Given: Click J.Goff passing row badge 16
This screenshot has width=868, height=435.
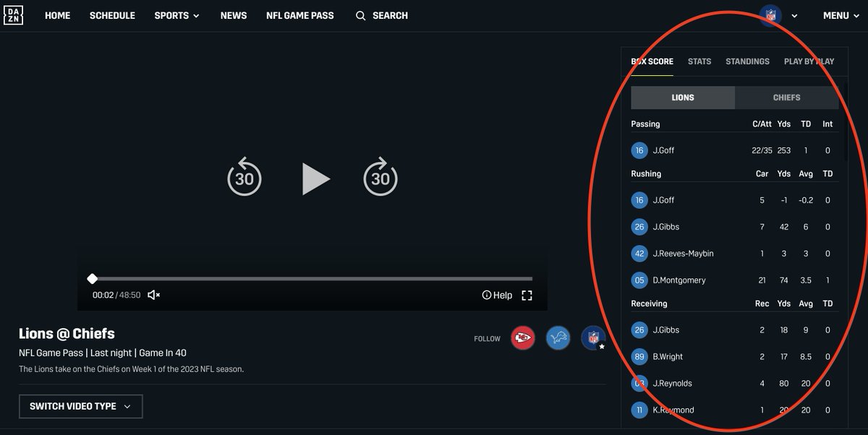Looking at the screenshot, I should coord(639,150).
